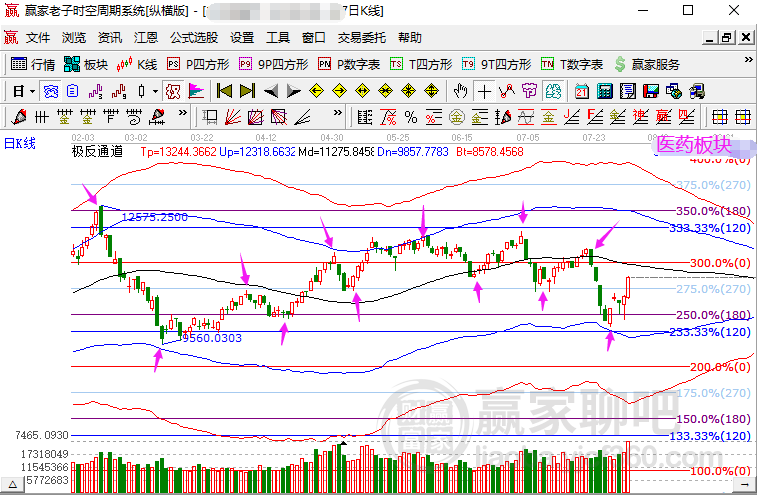Viewport: 757px width, 495px height.
Task: Click the flag chart icon
Action: pyautogui.click(x=194, y=90)
